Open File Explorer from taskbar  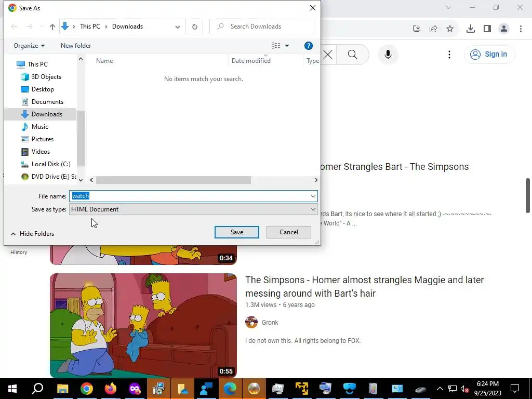click(x=62, y=389)
